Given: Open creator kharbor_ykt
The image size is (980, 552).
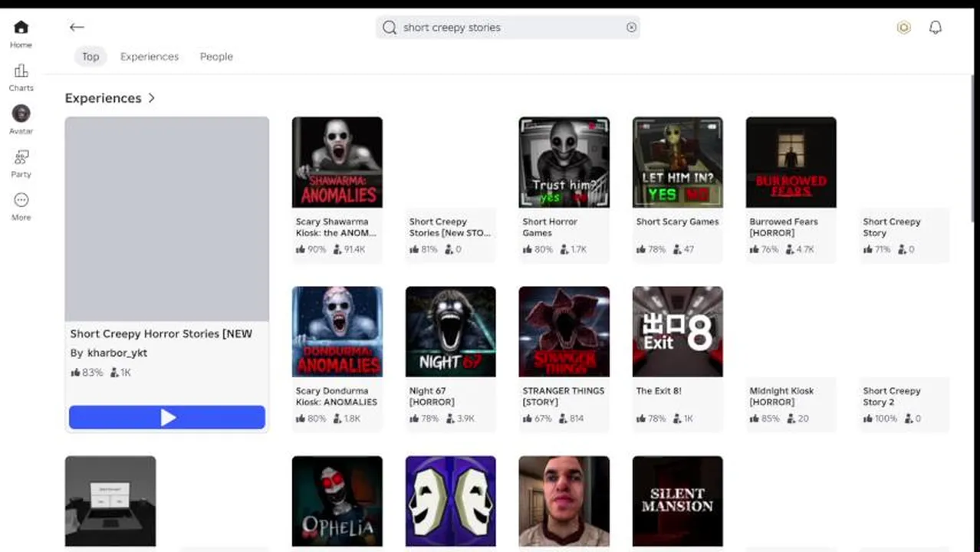Looking at the screenshot, I should 117,353.
